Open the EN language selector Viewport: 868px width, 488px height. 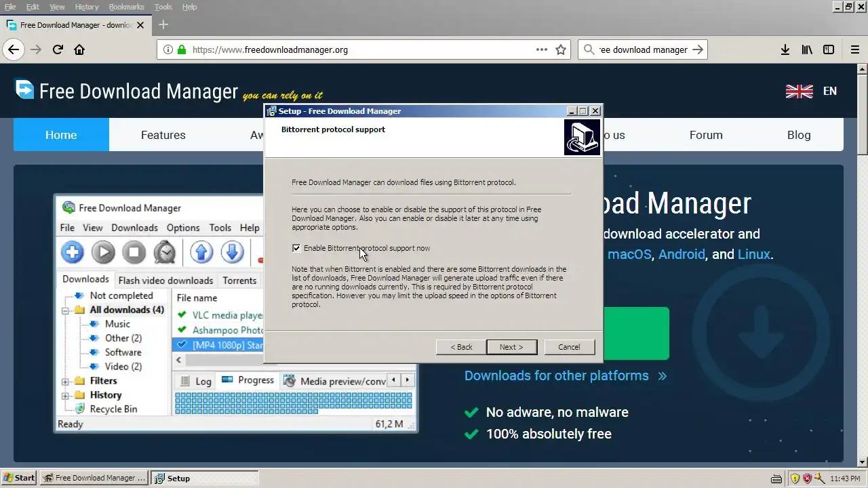pos(830,91)
